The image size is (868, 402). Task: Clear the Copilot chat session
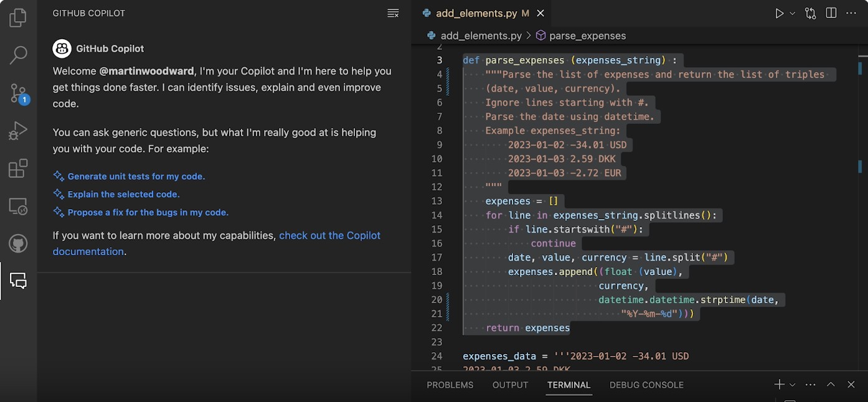393,13
